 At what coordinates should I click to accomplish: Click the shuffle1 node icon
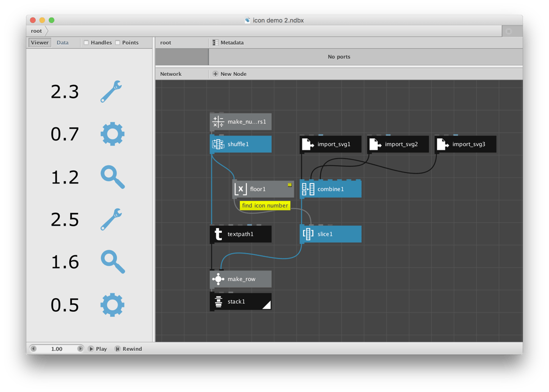[218, 144]
